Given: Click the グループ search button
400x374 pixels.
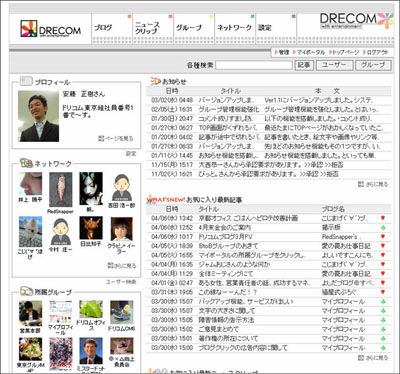Looking at the screenshot, I should pos(373,65).
